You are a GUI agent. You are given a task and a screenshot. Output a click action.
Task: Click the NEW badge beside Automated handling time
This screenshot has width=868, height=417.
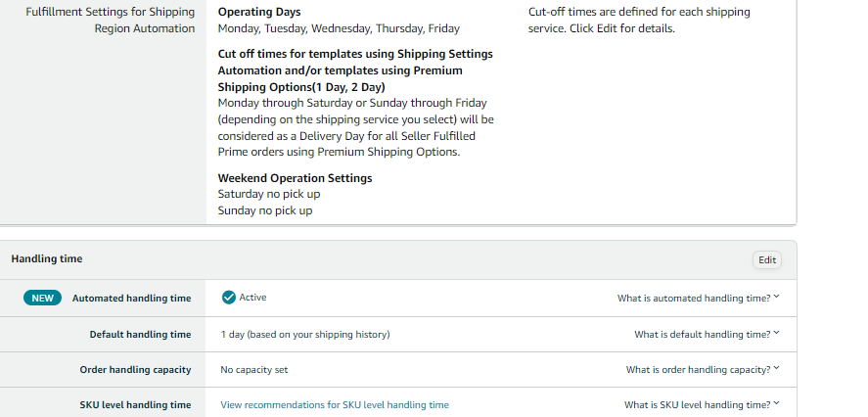pyautogui.click(x=42, y=298)
